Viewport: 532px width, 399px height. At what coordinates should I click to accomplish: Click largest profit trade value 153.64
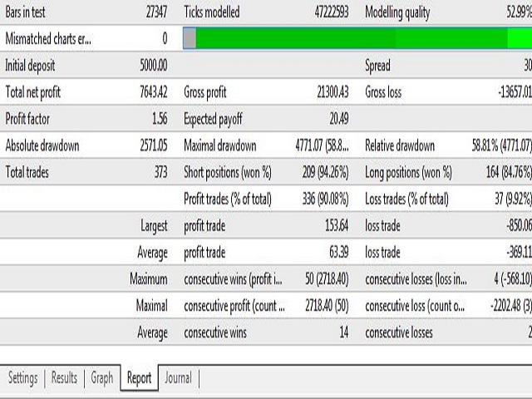tap(337, 225)
